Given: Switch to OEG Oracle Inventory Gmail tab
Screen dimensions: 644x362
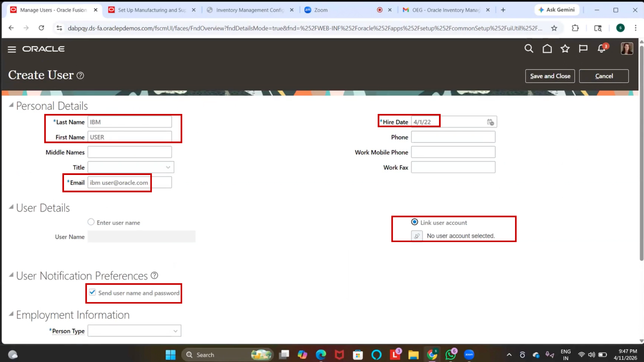Looking at the screenshot, I should pyautogui.click(x=446, y=10).
